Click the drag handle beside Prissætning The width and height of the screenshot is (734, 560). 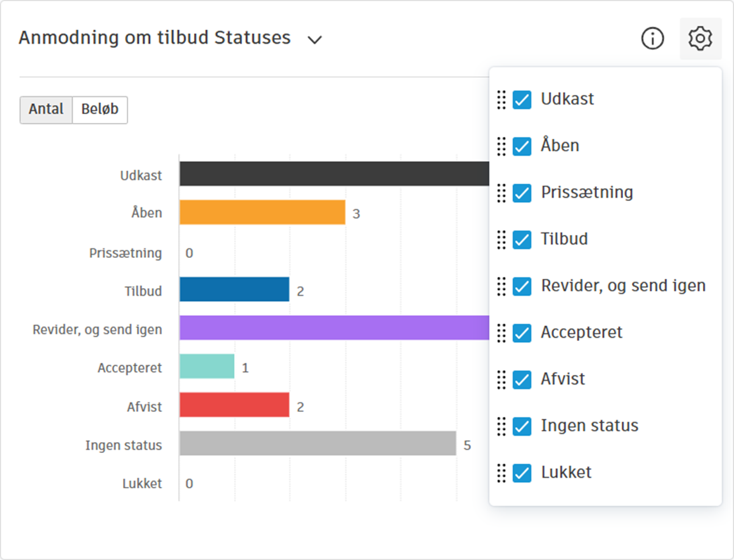click(501, 193)
